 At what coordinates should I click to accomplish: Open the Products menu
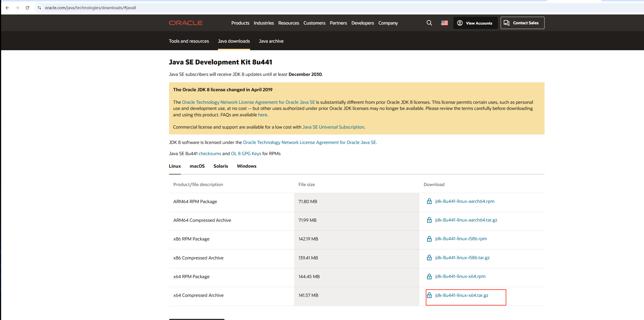tap(240, 23)
